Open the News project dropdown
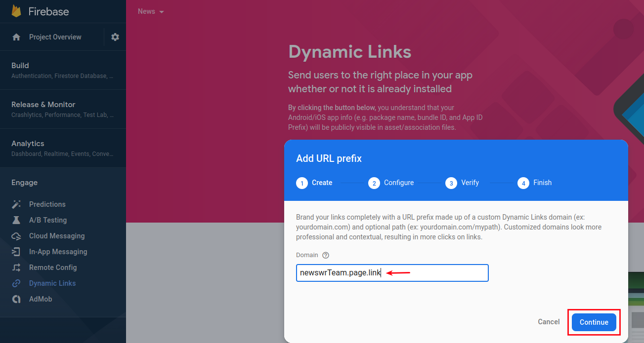 151,11
